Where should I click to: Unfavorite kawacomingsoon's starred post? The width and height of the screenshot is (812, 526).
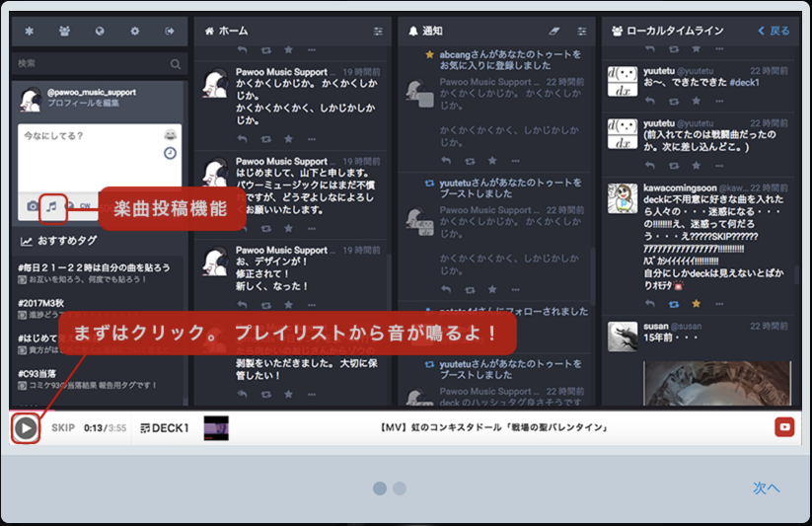[697, 304]
